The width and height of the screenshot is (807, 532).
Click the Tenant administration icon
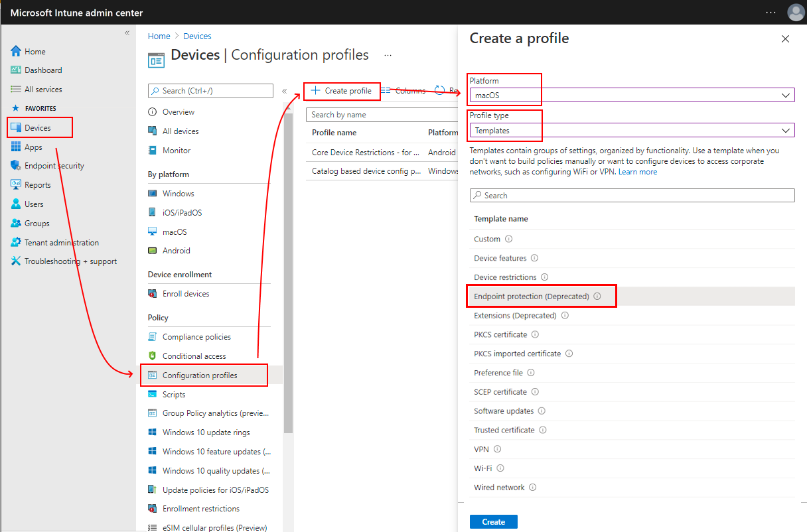click(x=17, y=243)
